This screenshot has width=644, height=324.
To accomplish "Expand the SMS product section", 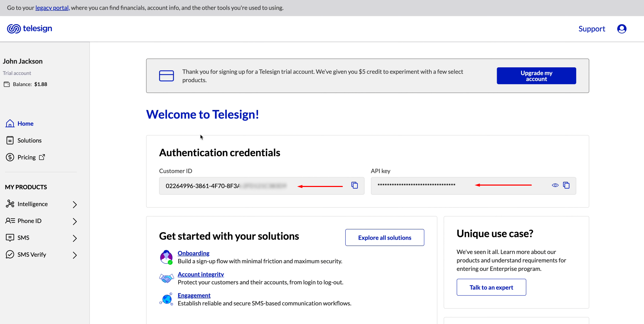I will pos(75,238).
